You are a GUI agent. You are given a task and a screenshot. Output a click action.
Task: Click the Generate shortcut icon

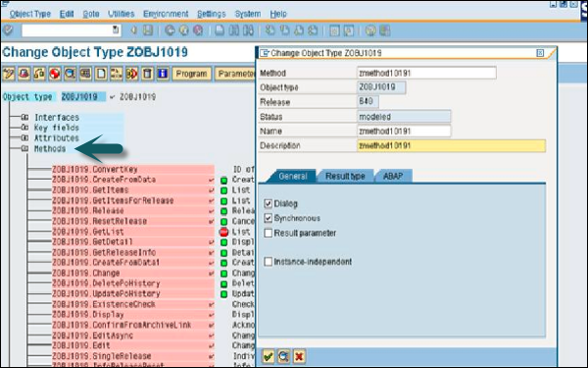[348, 30]
